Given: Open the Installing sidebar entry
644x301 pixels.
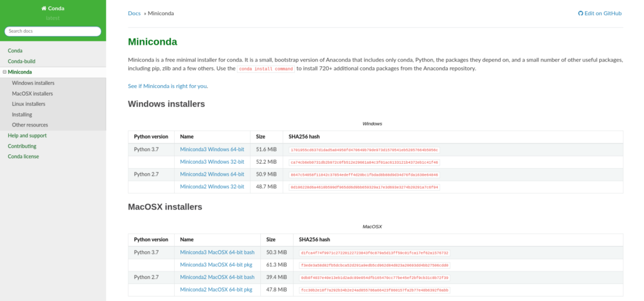Looking at the screenshot, I should [22, 115].
